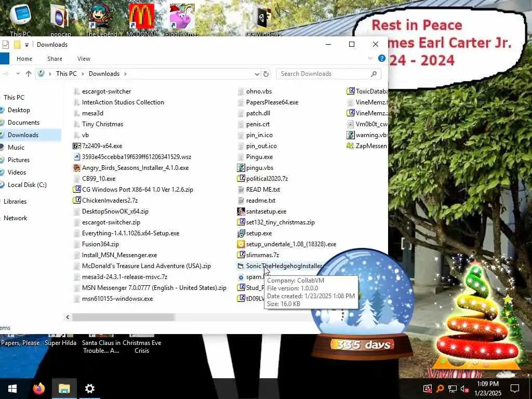Click the scrollbar left arrow
This screenshot has width=532, height=399.
pyautogui.click(x=68, y=317)
